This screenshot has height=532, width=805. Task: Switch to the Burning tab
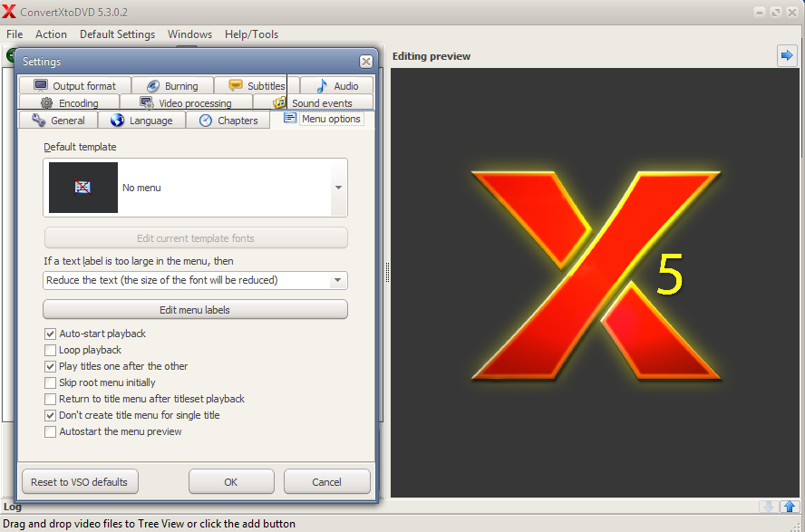(172, 85)
